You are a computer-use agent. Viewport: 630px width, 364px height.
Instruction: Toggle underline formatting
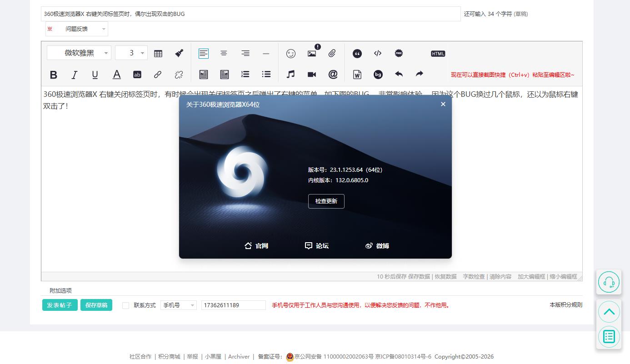(x=95, y=75)
